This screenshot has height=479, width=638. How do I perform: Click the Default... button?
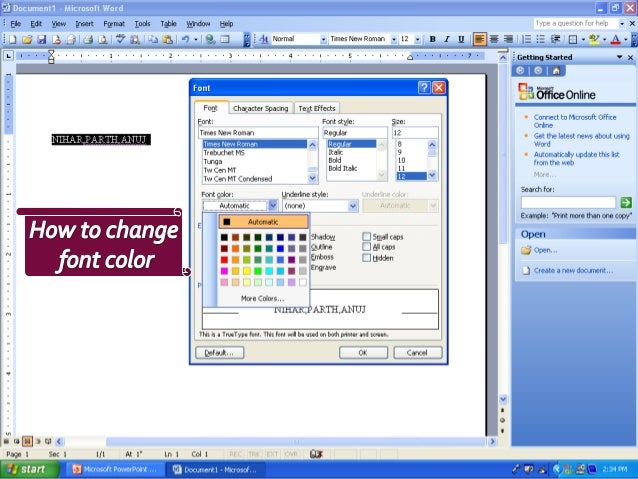tap(219, 352)
